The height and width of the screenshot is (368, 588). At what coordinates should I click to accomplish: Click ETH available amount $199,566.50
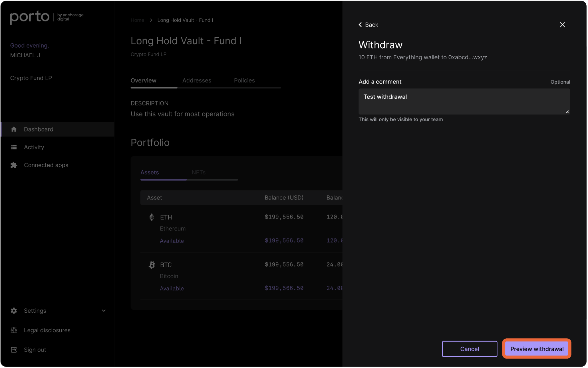284,241
